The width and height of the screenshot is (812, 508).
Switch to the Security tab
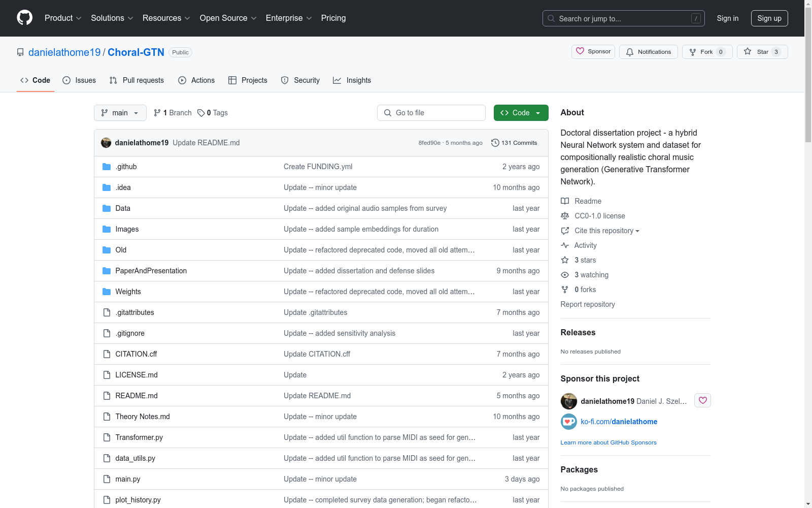[x=300, y=80]
